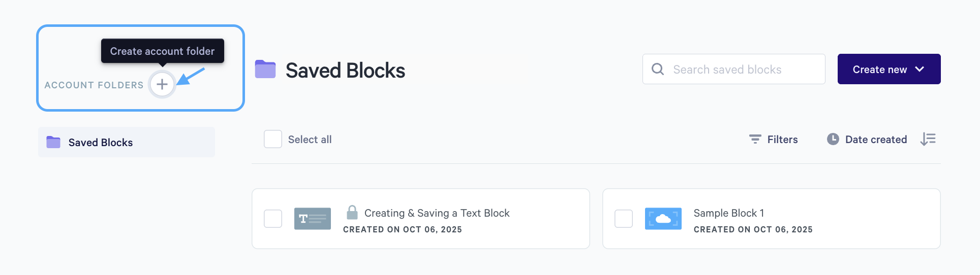Click the clock icon next to Date created

(x=833, y=139)
